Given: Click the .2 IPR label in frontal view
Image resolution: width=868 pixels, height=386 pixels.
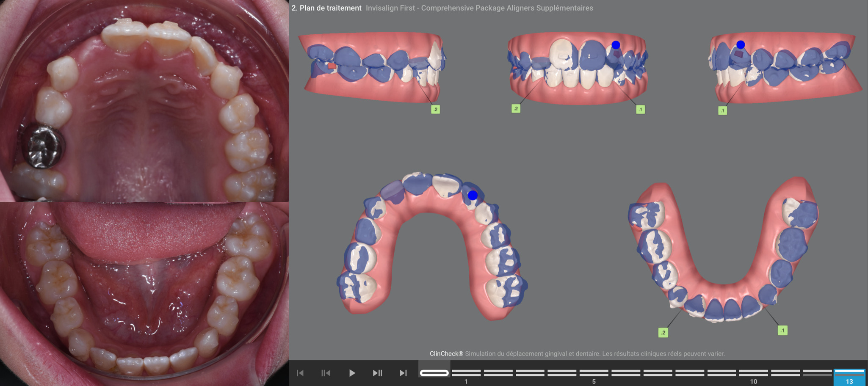Looking at the screenshot, I should point(516,108).
